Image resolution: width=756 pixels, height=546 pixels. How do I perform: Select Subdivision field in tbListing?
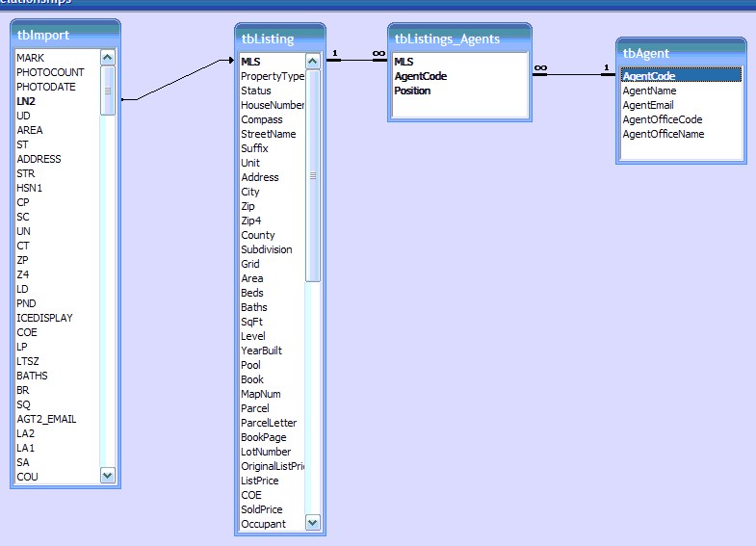click(267, 249)
